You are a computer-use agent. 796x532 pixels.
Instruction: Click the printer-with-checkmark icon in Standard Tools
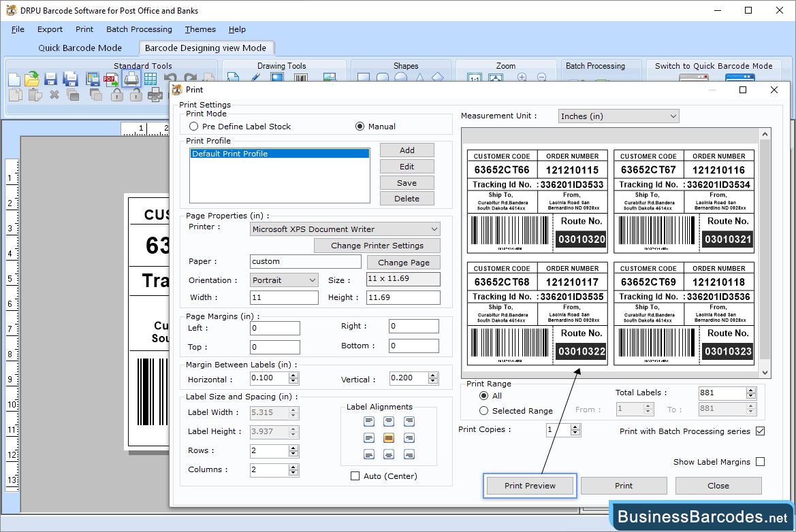coord(155,95)
